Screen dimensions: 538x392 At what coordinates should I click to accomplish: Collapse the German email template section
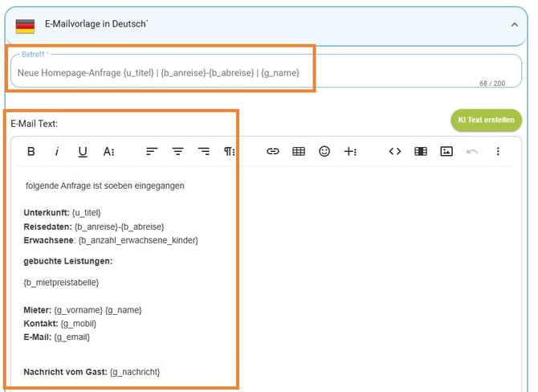[515, 24]
